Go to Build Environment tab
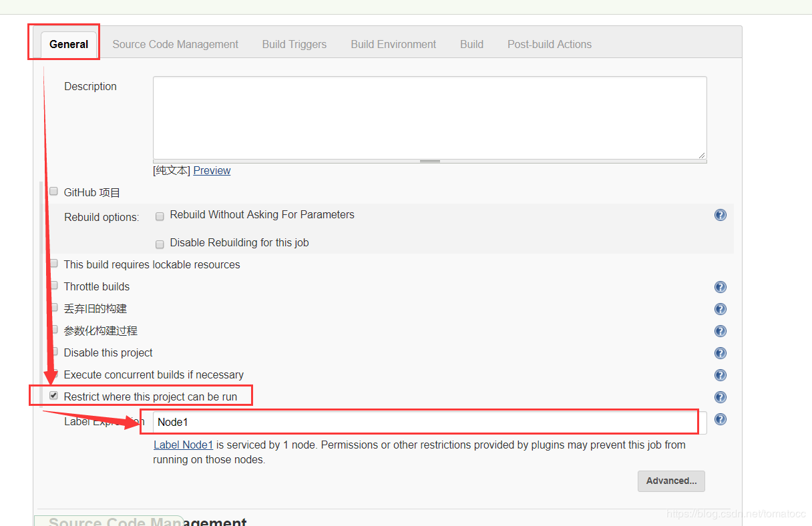The height and width of the screenshot is (526, 812). tap(393, 44)
